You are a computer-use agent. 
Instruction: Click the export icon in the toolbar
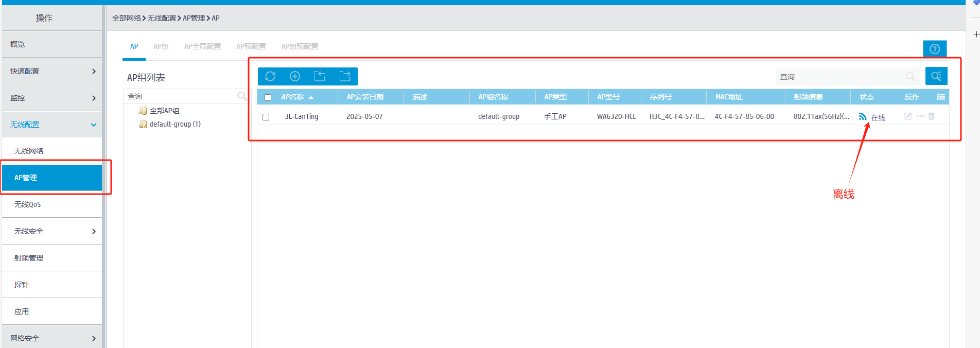point(345,76)
